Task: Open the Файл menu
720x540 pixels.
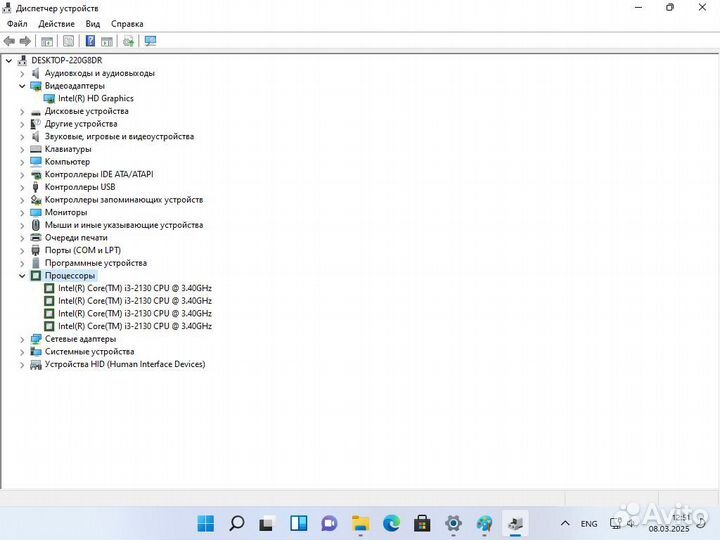Action: click(17, 24)
